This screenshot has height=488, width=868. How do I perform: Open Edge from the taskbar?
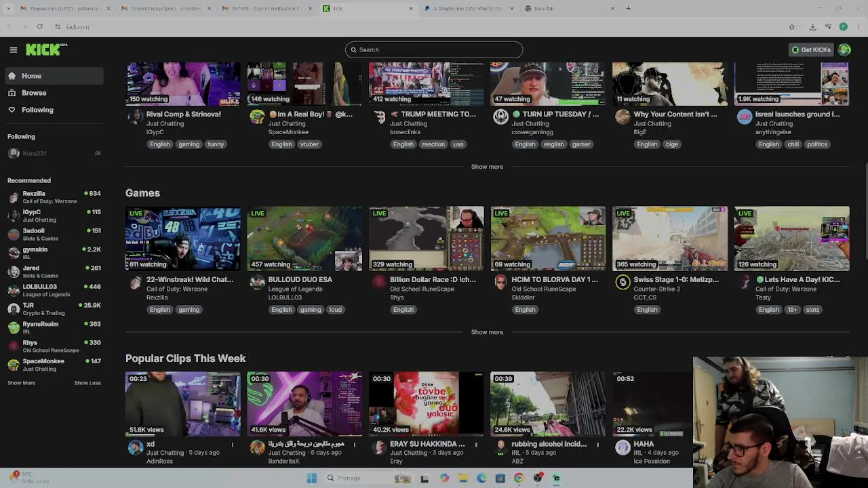[x=481, y=479]
